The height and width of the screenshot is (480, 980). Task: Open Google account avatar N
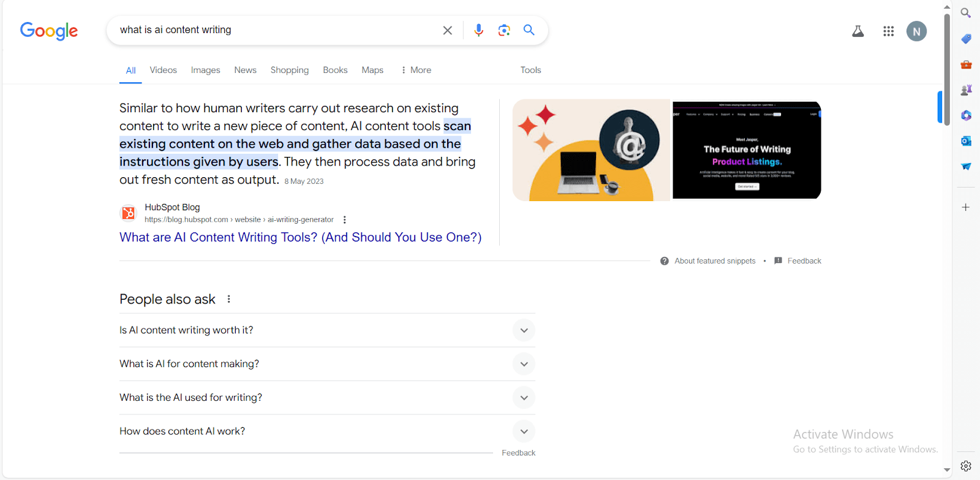pos(916,31)
